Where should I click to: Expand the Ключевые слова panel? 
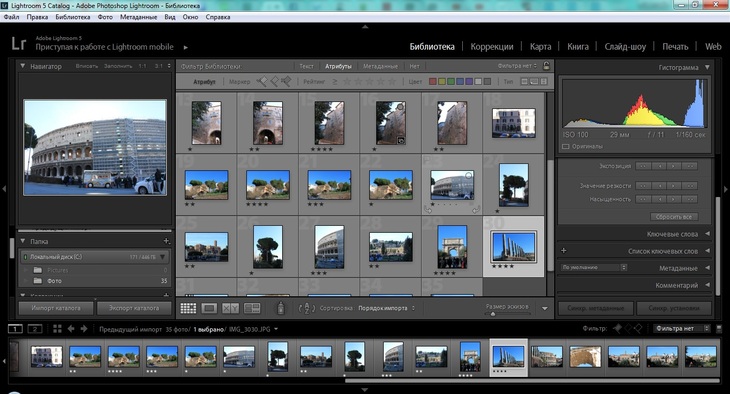coord(708,234)
